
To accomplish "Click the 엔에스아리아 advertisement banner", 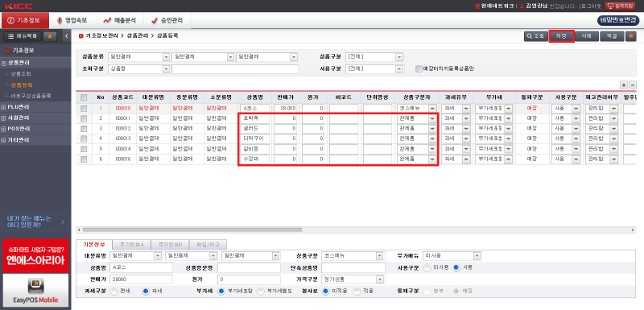I will 35,255.
